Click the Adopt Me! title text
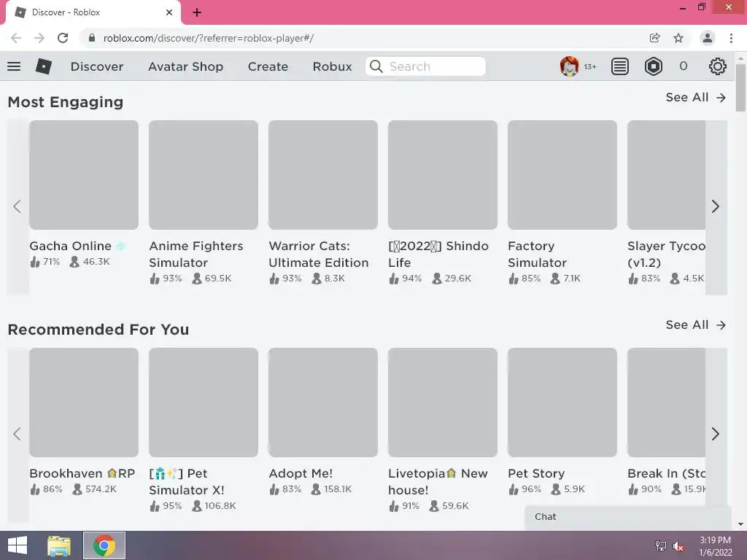Screen dimensions: 747x560 301,474
